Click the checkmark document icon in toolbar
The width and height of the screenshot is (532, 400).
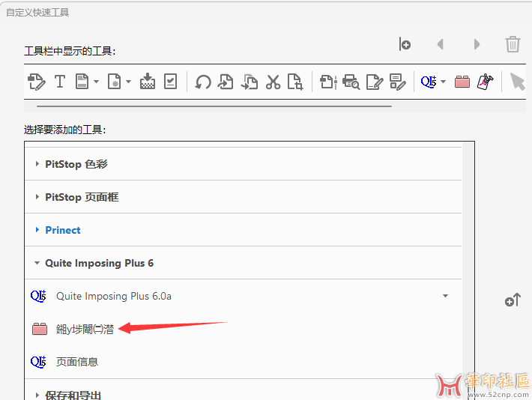pyautogui.click(x=171, y=82)
